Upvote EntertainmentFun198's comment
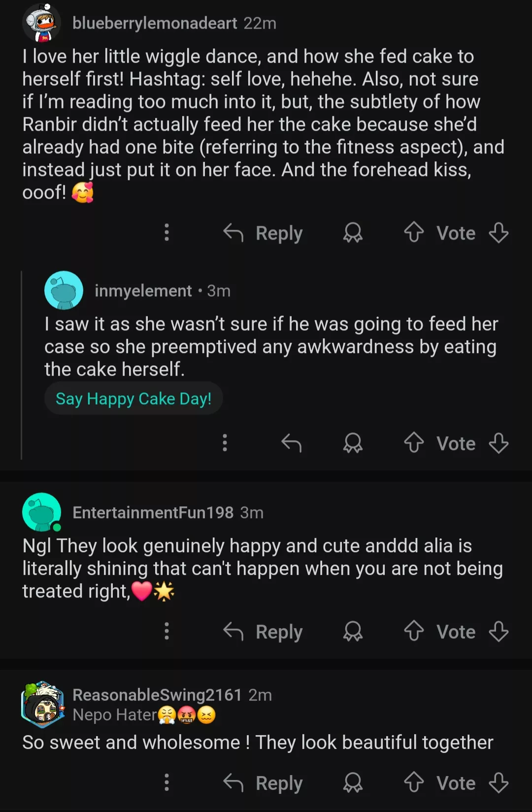Viewport: 532px width, 812px height. (414, 632)
